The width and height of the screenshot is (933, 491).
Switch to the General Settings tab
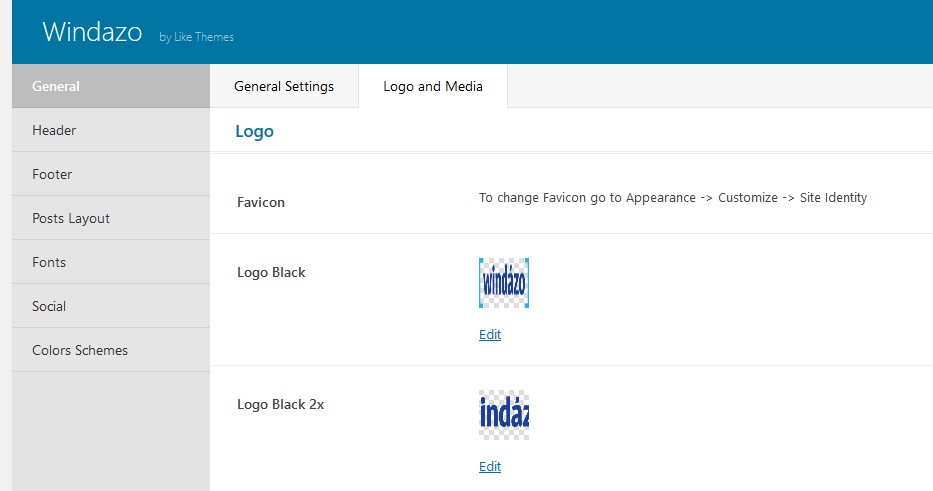[284, 86]
